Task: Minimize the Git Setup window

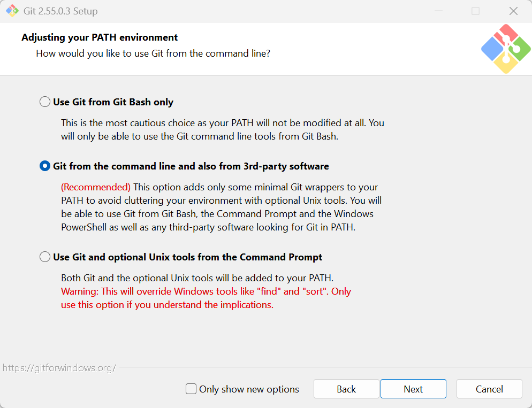Action: pyautogui.click(x=438, y=11)
